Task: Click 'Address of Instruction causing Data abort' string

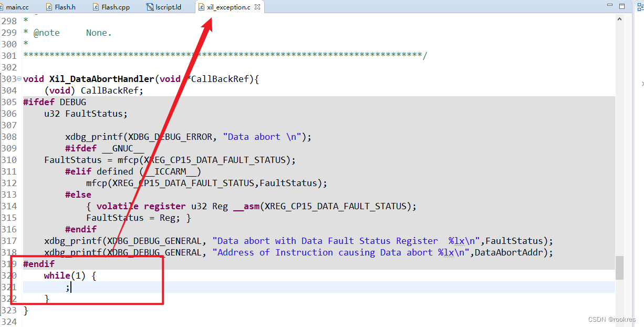Action: tap(341, 252)
